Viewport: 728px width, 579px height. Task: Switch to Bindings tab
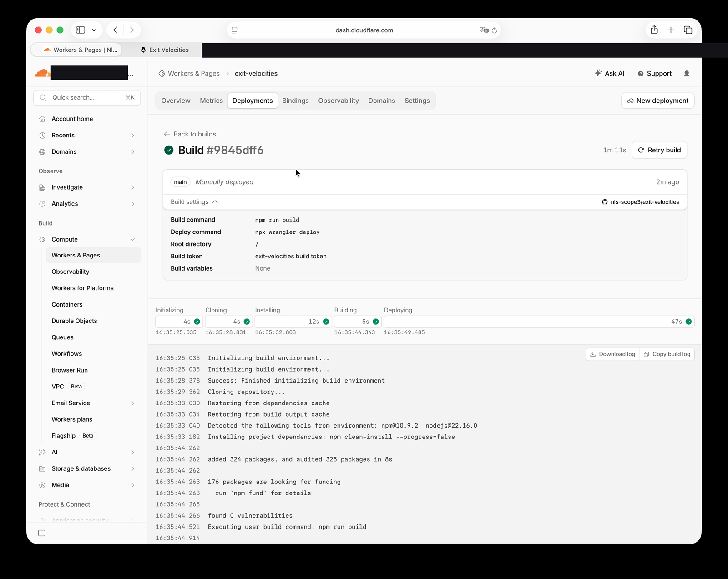tap(295, 101)
